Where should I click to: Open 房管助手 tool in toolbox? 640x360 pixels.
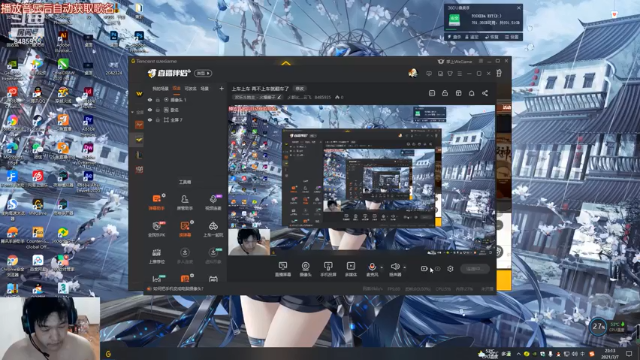click(x=184, y=202)
